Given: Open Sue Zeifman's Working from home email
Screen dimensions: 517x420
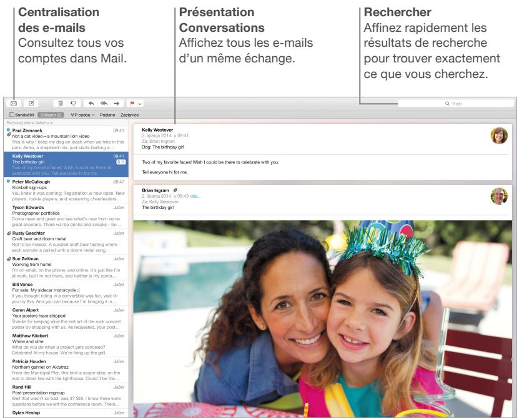Looking at the screenshot, I should point(66,267).
